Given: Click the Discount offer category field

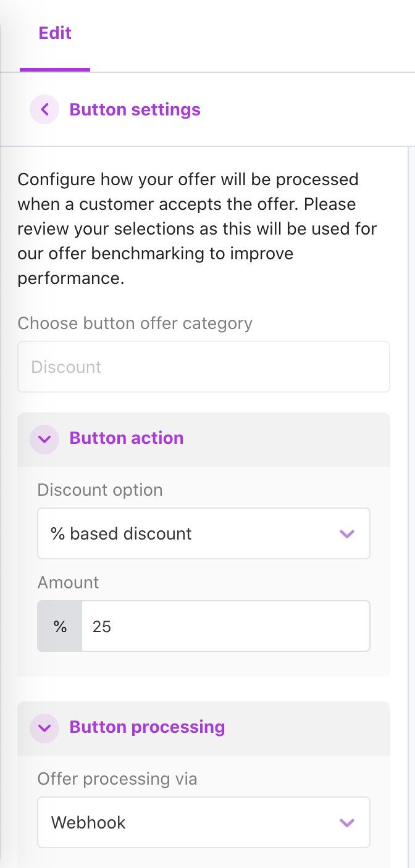Looking at the screenshot, I should pyautogui.click(x=203, y=367).
